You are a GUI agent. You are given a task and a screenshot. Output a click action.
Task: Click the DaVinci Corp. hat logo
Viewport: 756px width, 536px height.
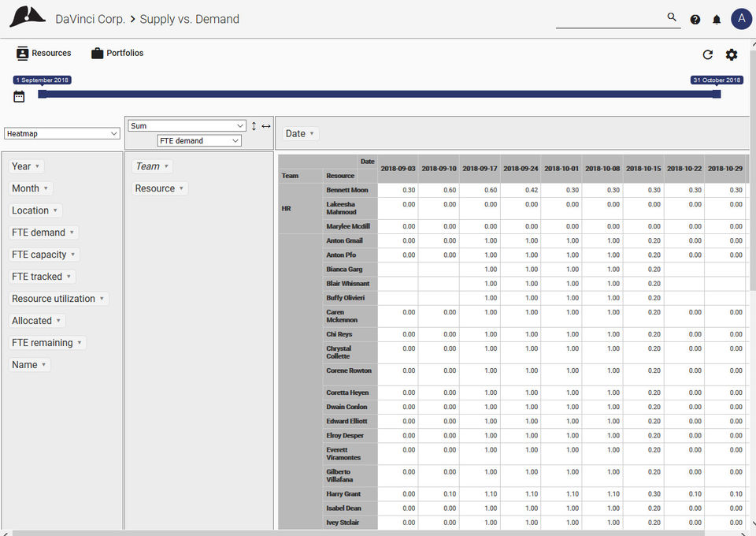pyautogui.click(x=27, y=17)
